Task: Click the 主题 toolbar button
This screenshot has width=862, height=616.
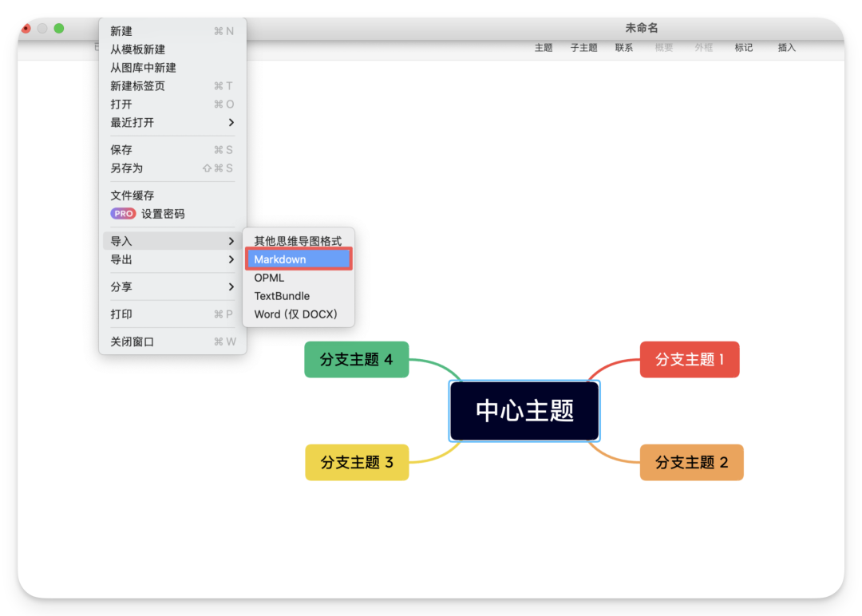Action: tap(544, 48)
